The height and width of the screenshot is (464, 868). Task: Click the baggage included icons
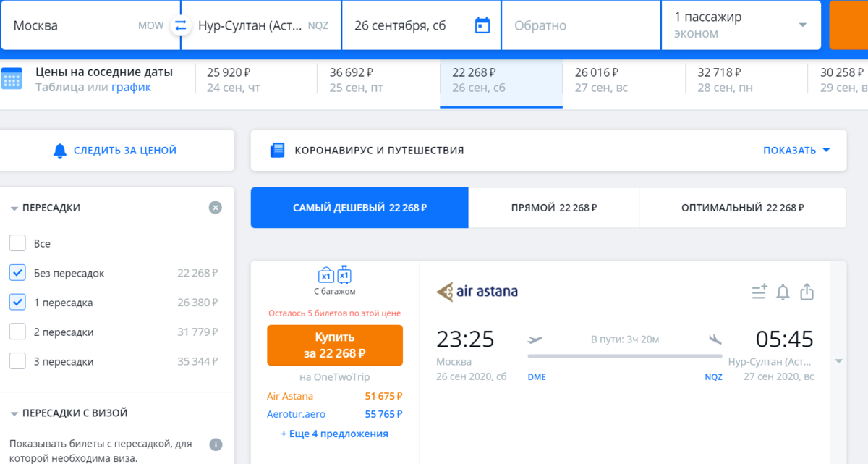pyautogui.click(x=335, y=275)
